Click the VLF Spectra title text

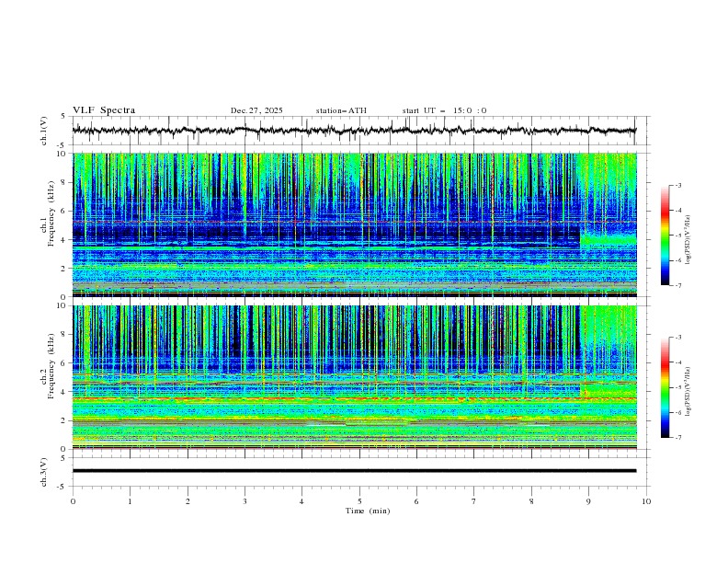(104, 110)
